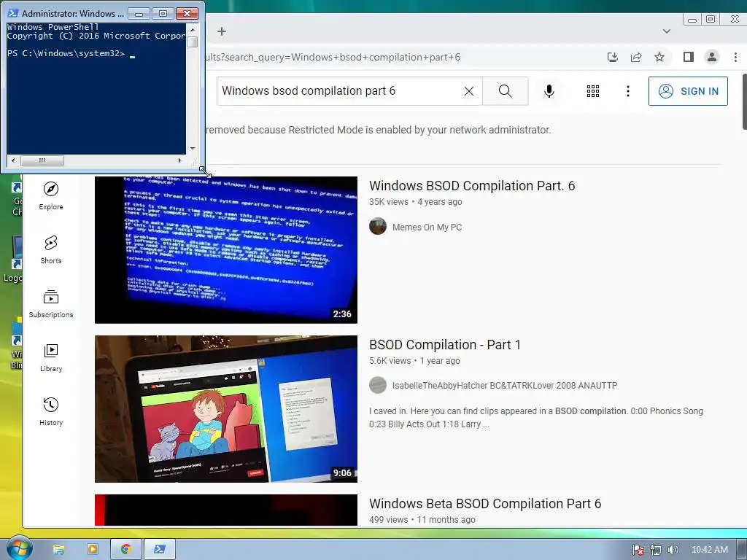Open Shorts in the YouTube sidebar

coord(51,249)
